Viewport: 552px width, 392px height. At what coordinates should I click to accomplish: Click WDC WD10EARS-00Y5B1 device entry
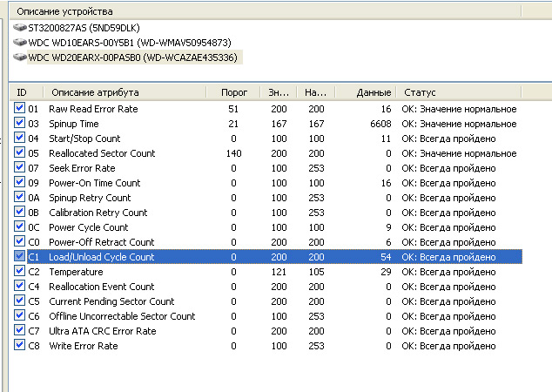[130, 43]
